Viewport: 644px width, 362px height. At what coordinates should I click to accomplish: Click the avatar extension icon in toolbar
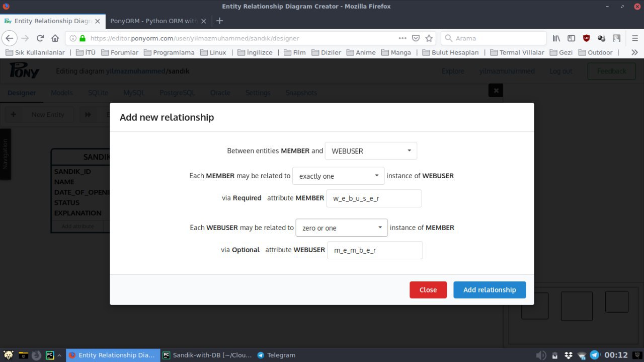(x=617, y=38)
